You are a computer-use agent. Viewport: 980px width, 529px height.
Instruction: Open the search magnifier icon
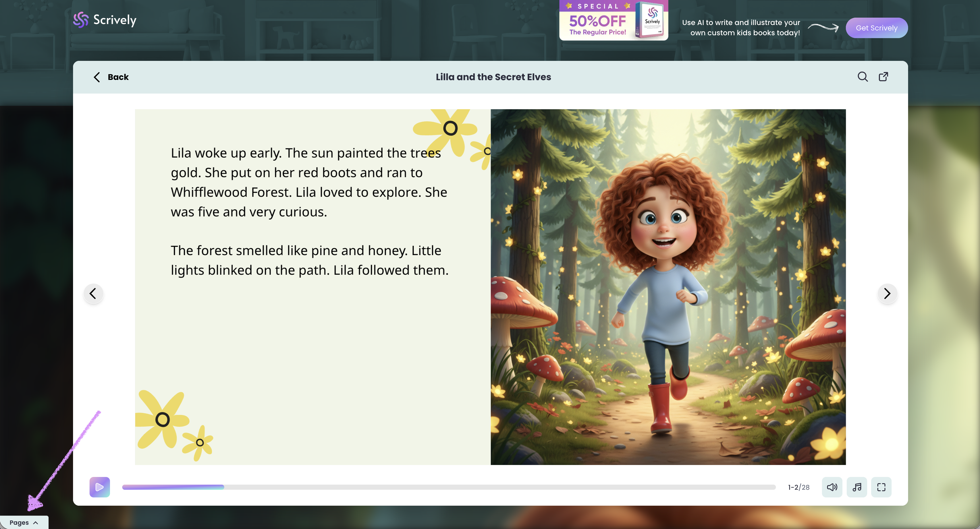pos(862,77)
